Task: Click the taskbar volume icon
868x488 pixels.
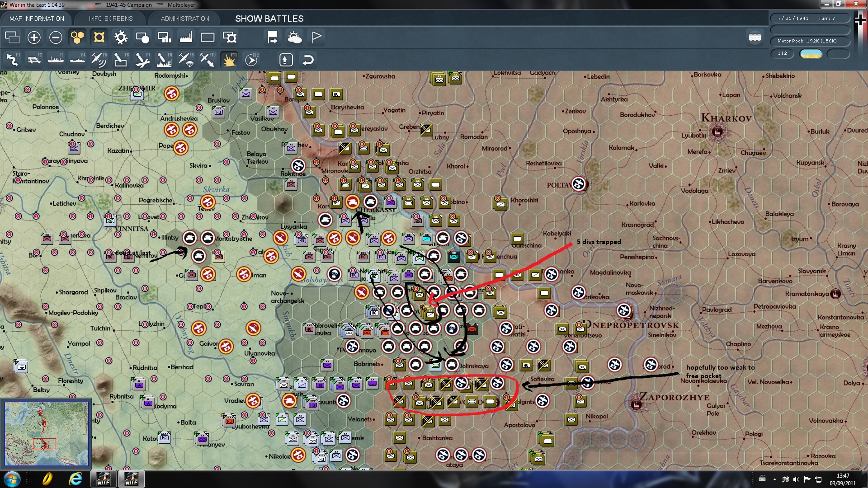Action: tap(796, 479)
